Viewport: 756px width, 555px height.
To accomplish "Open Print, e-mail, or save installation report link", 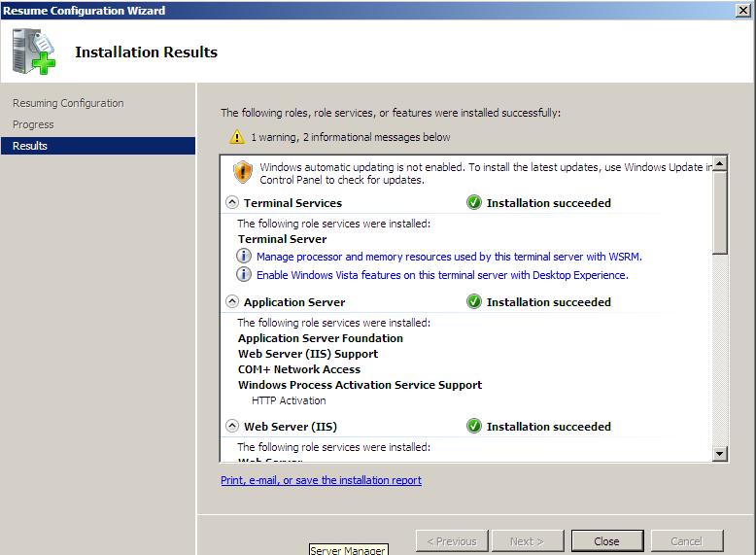I will point(321,480).
